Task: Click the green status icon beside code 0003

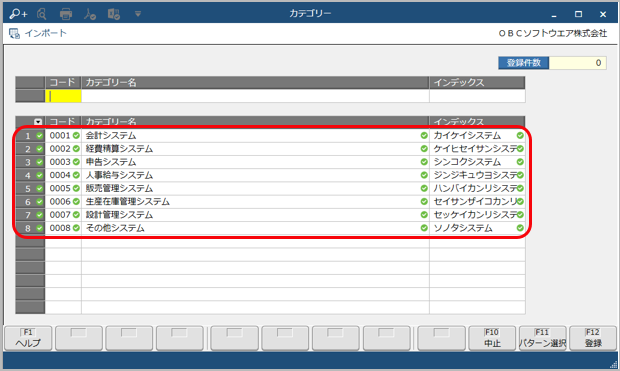Action: pos(76,162)
